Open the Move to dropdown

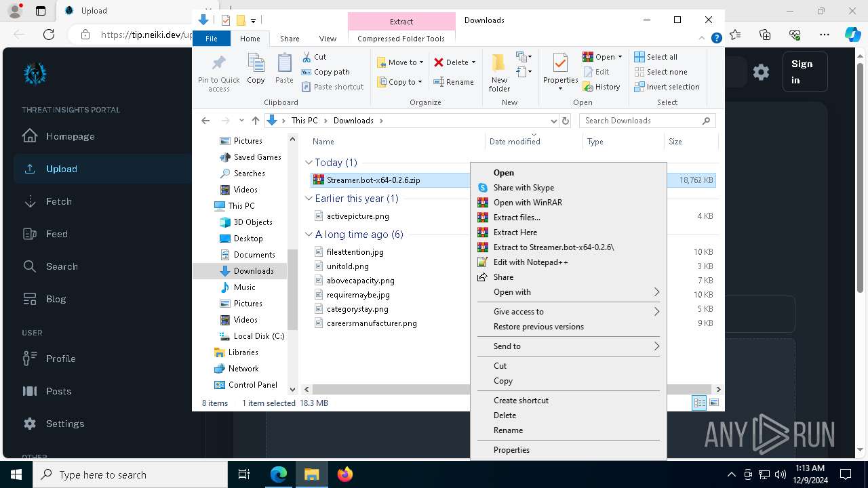click(x=400, y=62)
